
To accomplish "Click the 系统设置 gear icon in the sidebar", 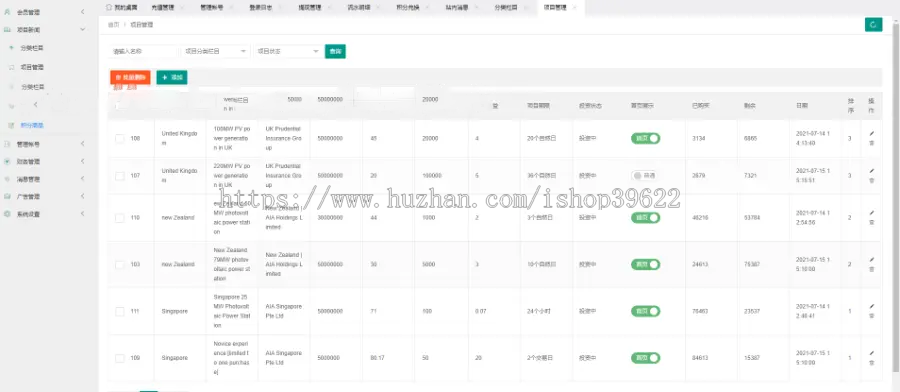I will tap(7, 214).
